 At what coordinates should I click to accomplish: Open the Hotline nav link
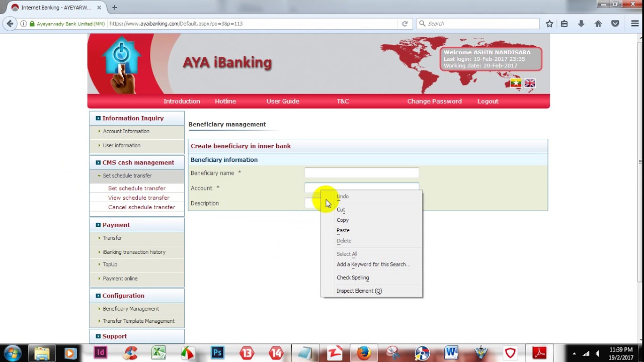pos(225,101)
